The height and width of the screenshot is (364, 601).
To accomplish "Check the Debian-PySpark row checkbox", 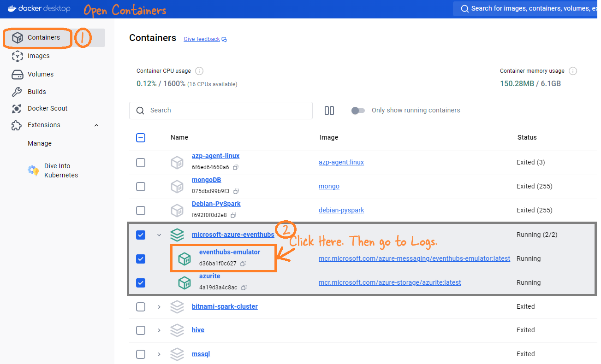I will [x=141, y=210].
